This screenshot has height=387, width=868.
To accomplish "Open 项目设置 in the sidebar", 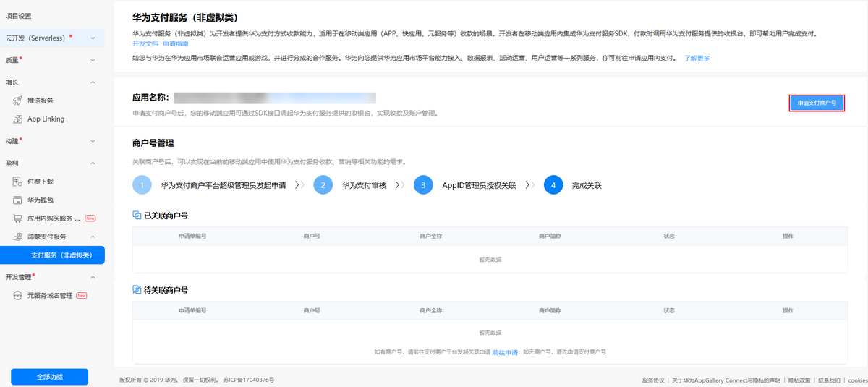I will click(x=19, y=16).
